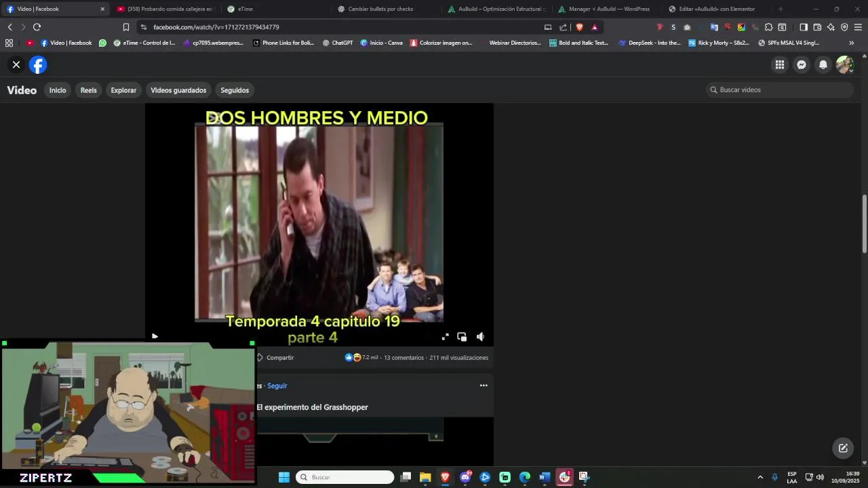This screenshot has height=488, width=868.
Task: Switch to the eTime browser tab
Action: pos(275,9)
